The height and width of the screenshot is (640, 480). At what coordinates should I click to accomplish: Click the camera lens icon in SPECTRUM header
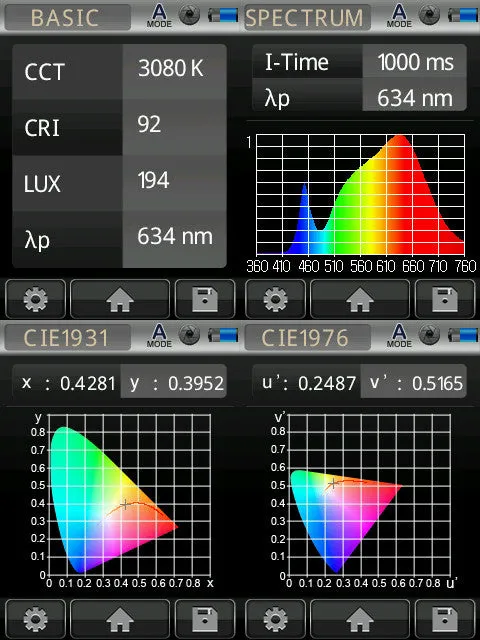[430, 15]
